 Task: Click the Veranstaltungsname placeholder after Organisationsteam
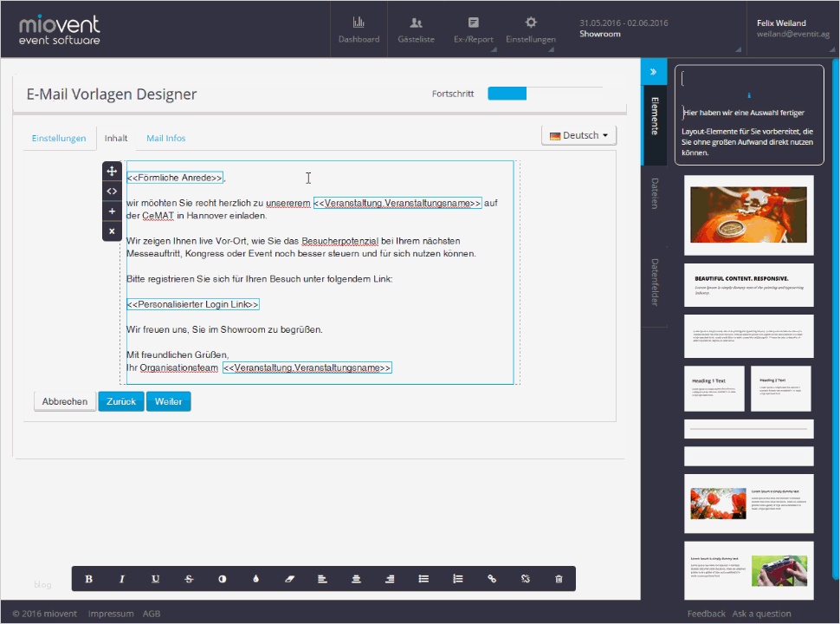(x=307, y=367)
